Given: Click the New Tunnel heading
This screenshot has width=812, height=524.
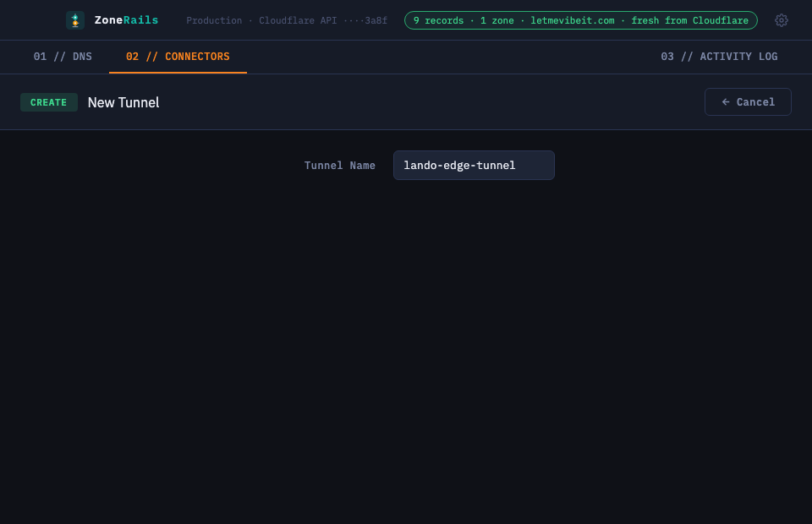Looking at the screenshot, I should [x=123, y=102].
